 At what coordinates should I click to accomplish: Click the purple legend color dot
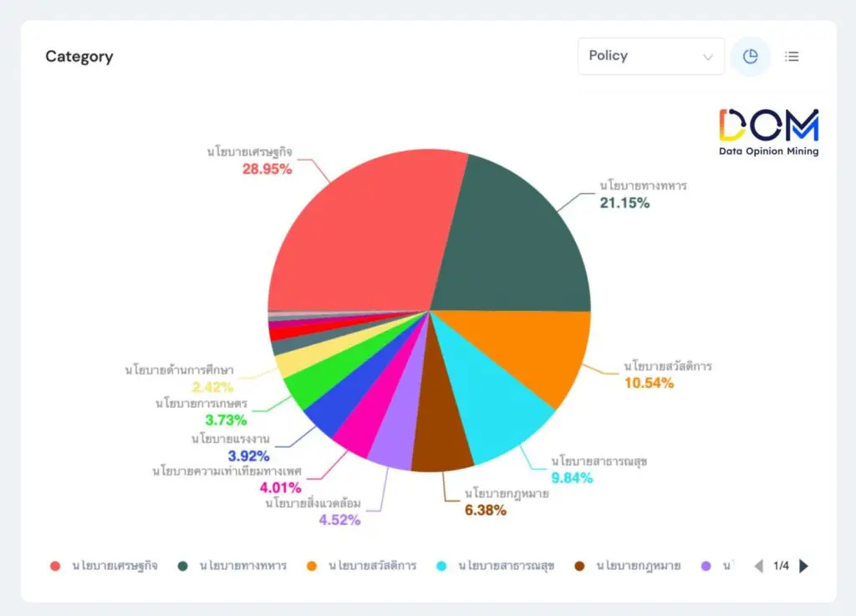coord(706,566)
